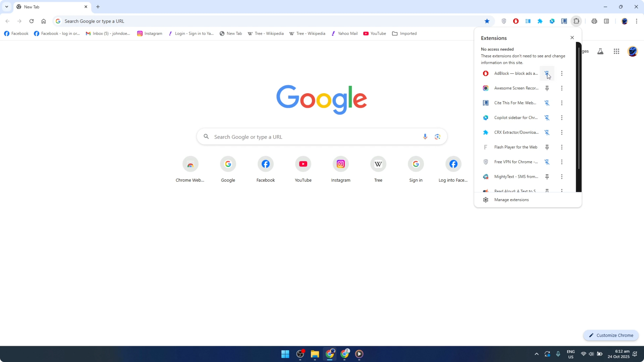The width and height of the screenshot is (644, 362).
Task: Open options menu for Copilot sidebar extension
Action: (562, 117)
